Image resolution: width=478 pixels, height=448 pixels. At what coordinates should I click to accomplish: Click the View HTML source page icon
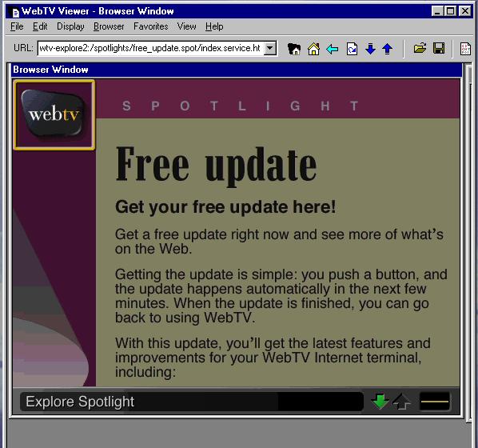click(465, 49)
